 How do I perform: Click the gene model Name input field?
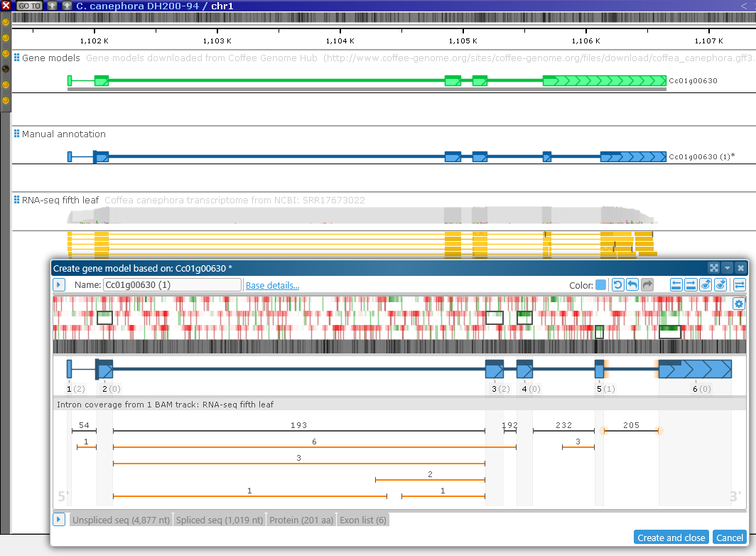pyautogui.click(x=172, y=285)
